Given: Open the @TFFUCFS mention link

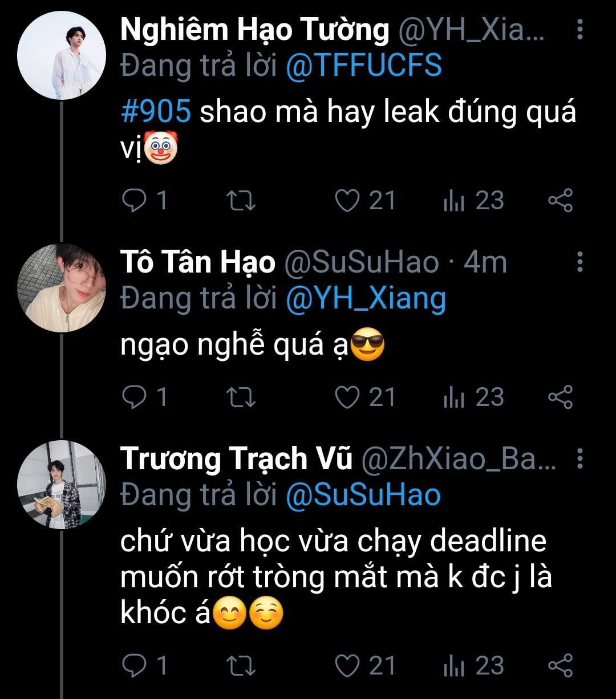Looking at the screenshot, I should point(364,66).
